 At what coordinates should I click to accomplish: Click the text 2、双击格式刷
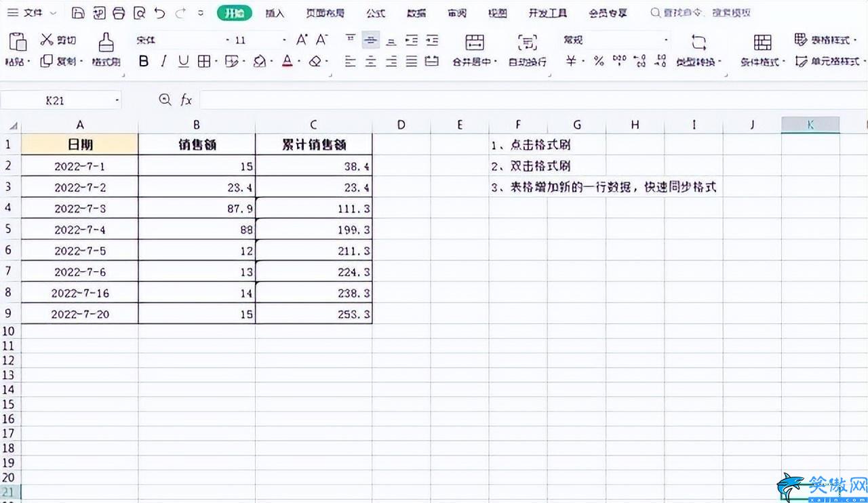coord(531,166)
